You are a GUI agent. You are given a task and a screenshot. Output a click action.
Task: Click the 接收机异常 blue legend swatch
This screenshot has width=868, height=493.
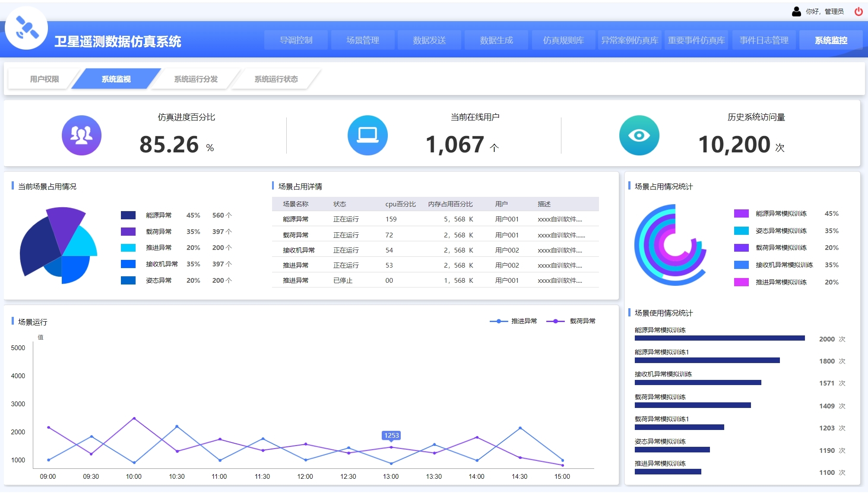tap(128, 264)
